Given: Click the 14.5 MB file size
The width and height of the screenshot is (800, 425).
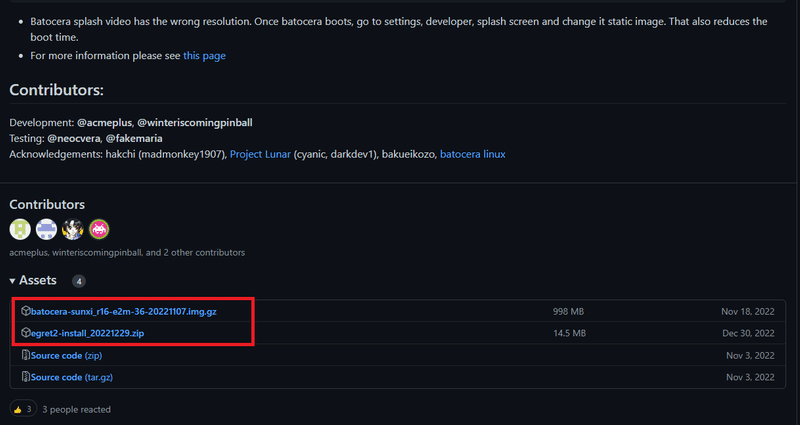Looking at the screenshot, I should click(569, 333).
